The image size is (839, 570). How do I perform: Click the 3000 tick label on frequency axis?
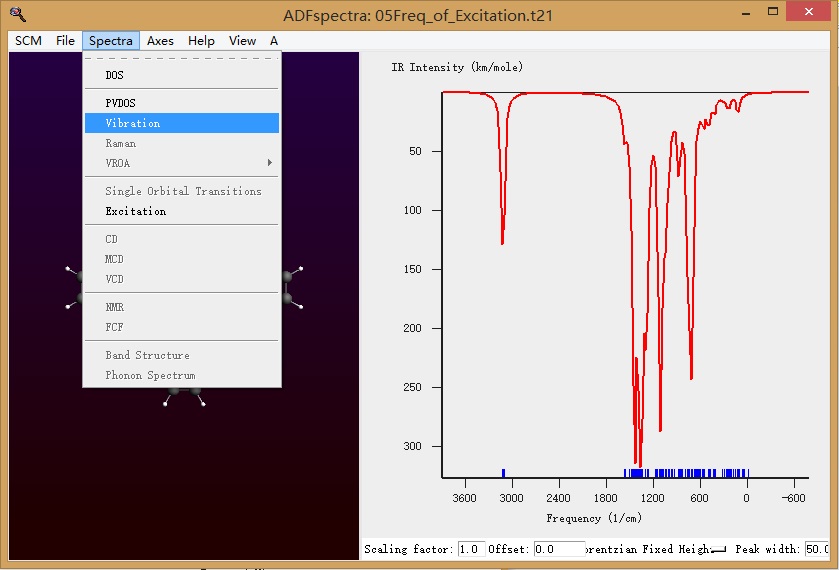click(512, 498)
